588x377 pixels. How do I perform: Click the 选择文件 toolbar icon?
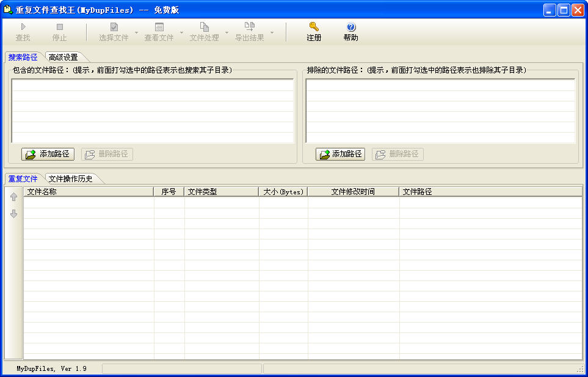tap(114, 27)
